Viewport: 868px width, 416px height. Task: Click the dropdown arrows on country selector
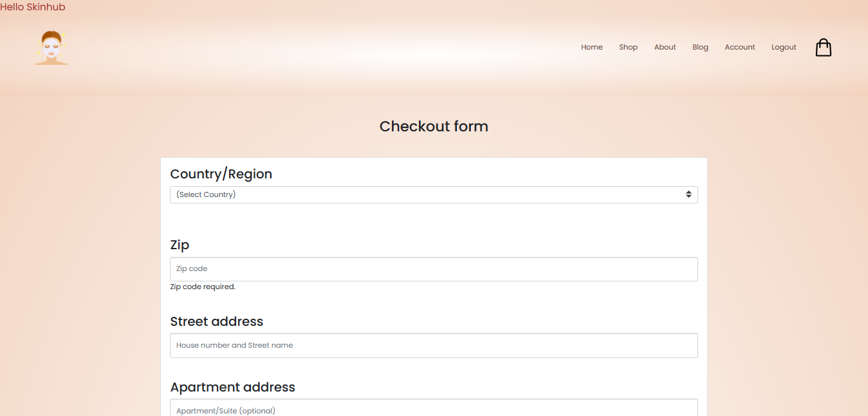[x=689, y=194]
